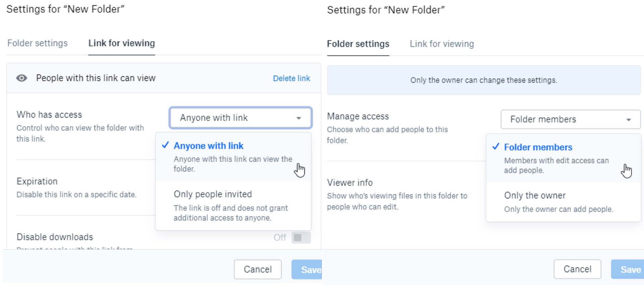
Task: Switch to left Folder settings tab
Action: point(38,43)
